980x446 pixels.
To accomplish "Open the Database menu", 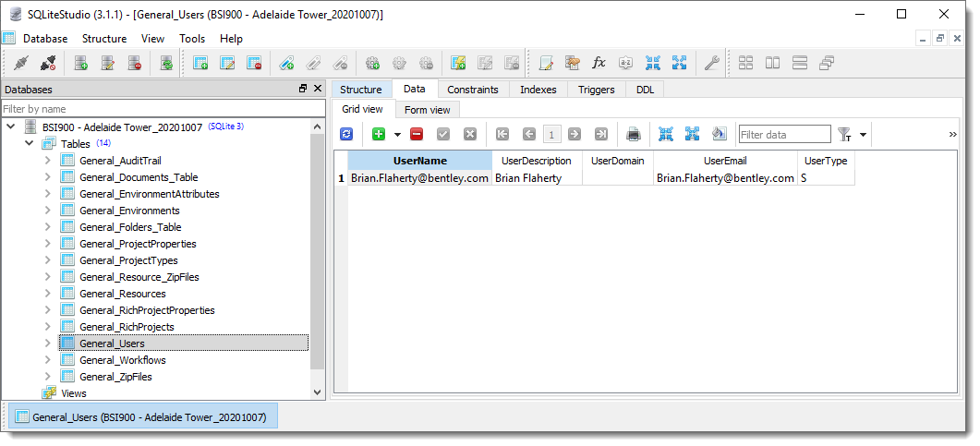I will pos(45,39).
